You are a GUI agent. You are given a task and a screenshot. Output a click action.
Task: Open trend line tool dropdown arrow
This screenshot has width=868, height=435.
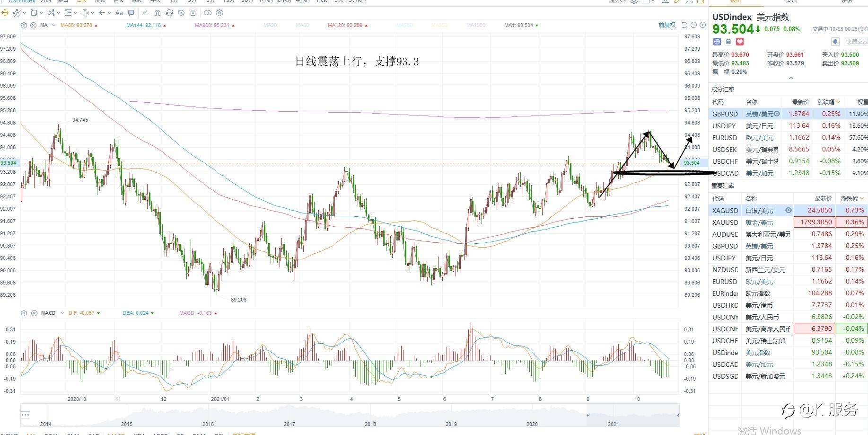click(x=25, y=13)
